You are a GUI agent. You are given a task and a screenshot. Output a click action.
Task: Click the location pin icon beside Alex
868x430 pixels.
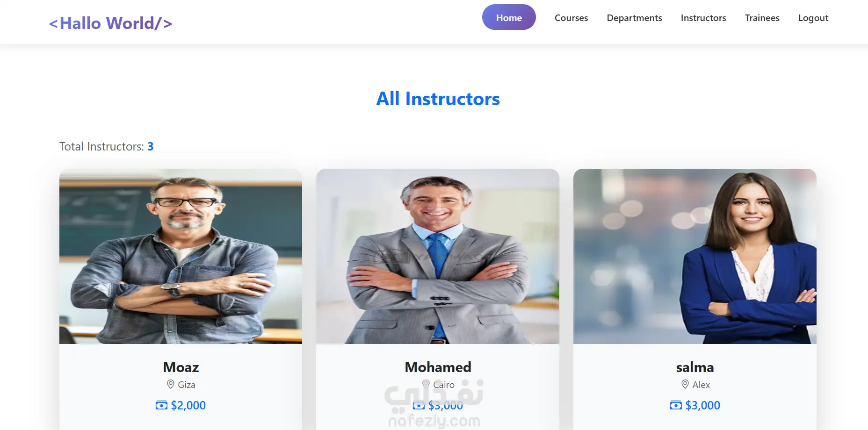click(685, 384)
